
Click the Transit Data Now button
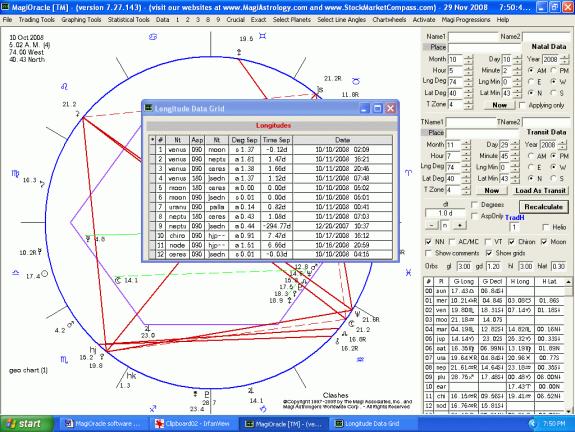click(491, 191)
